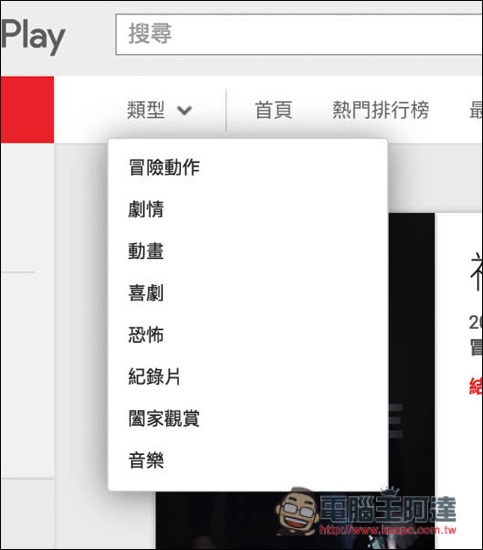Open the 熱門排行榜 tab
The height and width of the screenshot is (550, 483).
pyautogui.click(x=381, y=110)
